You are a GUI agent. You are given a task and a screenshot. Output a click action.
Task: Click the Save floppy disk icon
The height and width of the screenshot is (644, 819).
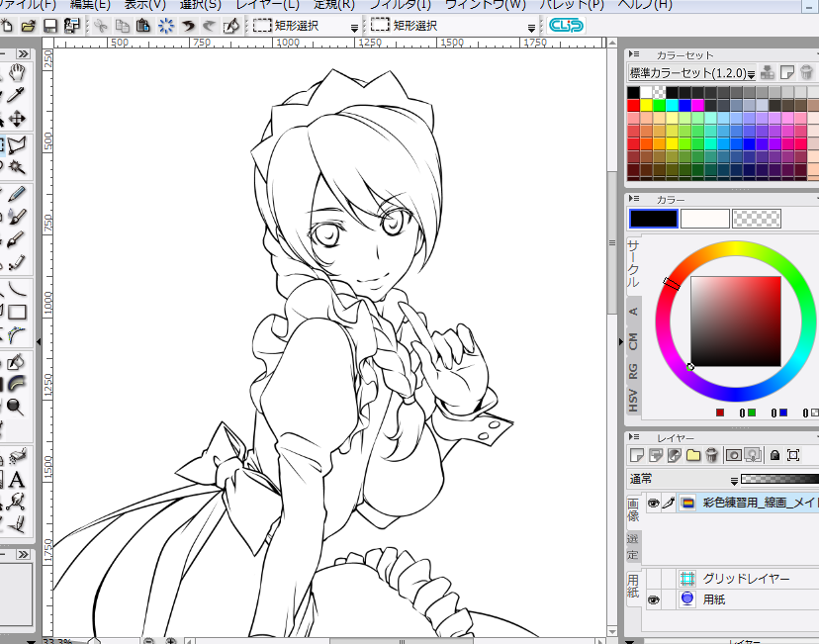click(x=50, y=26)
